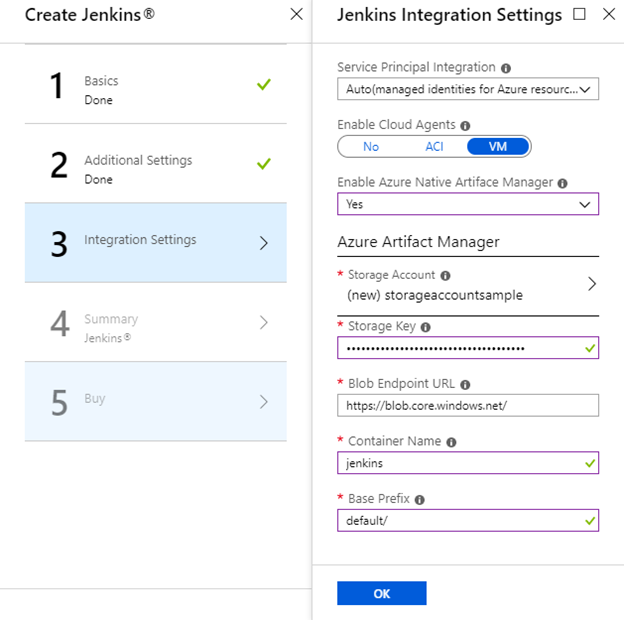
Task: Click the Storage Account info icon
Action: (x=445, y=275)
